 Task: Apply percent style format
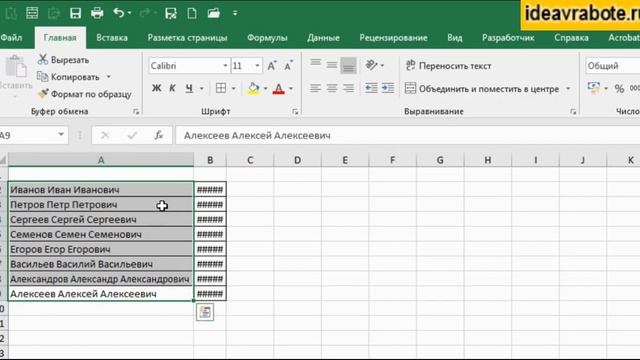coord(619,89)
